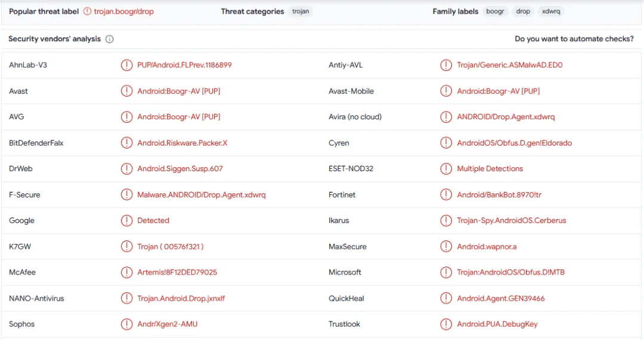Viewport: 644px width, 340px height.
Task: Click the boogr family label tag
Action: 495,11
